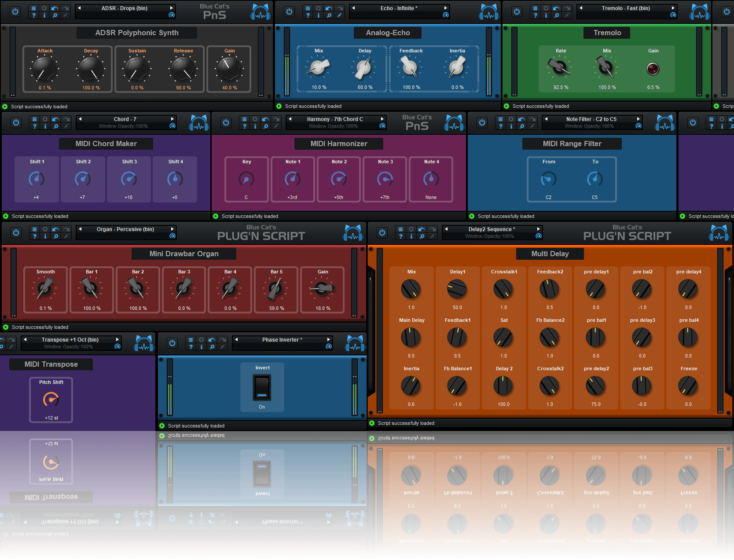Click the From knob on MIDI Range Filter
Image resolution: width=734 pixels, height=560 pixels.
549,179
